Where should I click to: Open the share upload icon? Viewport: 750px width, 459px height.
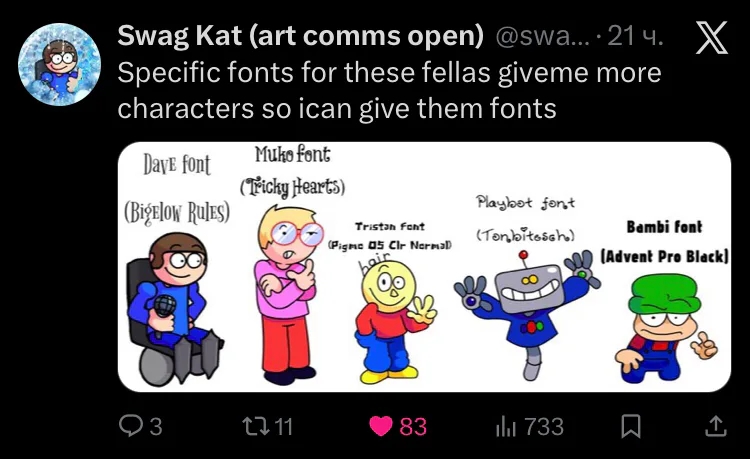click(x=716, y=426)
